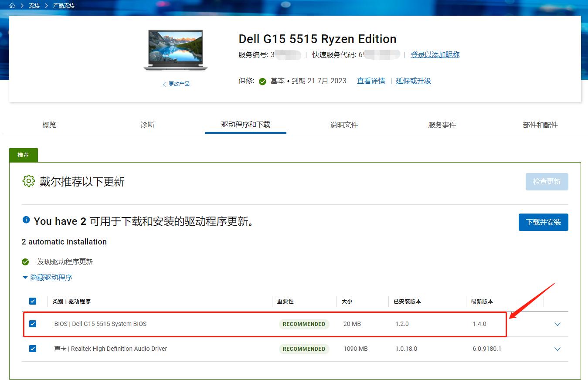Viewport: 588px width, 380px height.
Task: Collapse the 隐藏驱动程序 section
Action: coord(47,277)
